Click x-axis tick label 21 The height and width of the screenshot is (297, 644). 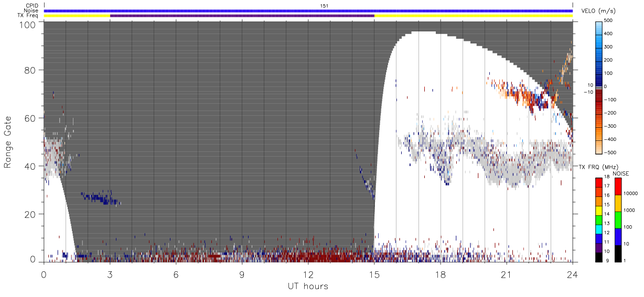pos(506,274)
